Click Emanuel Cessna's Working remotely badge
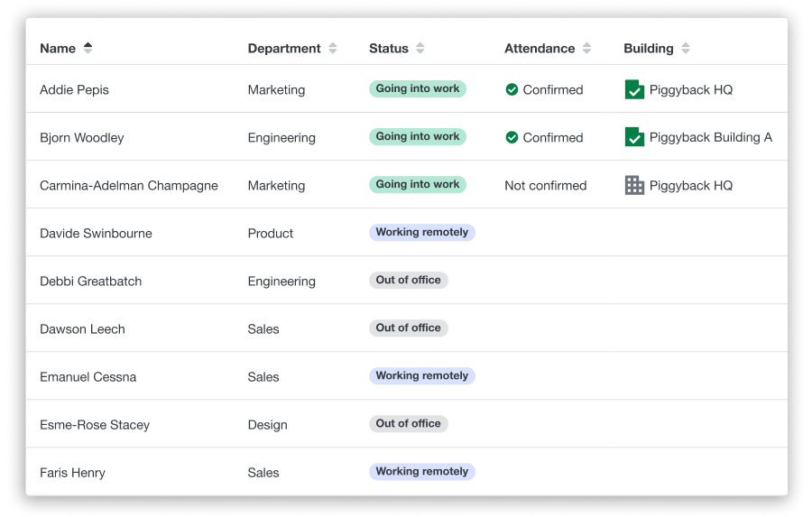The height and width of the screenshot is (517, 812). [422, 375]
